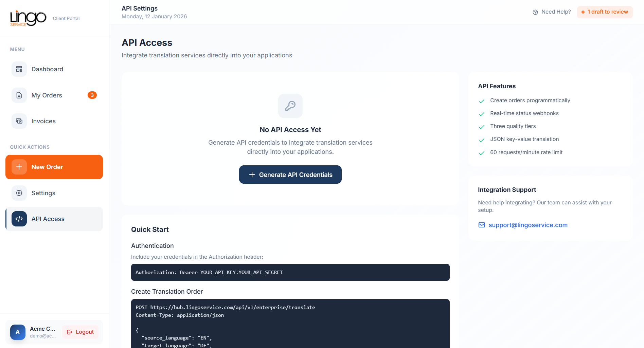Screen dimensions: 644x348
Task: Email support@lingoservice.com via the link
Action: 528,225
